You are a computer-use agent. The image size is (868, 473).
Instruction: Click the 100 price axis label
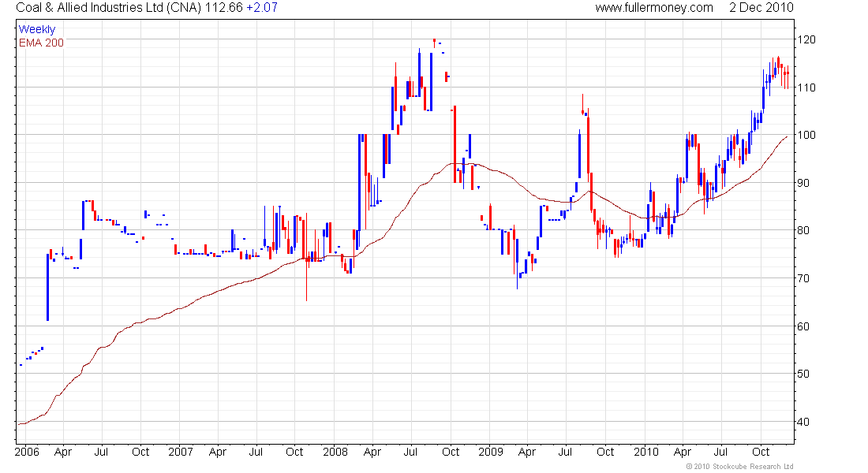point(806,135)
